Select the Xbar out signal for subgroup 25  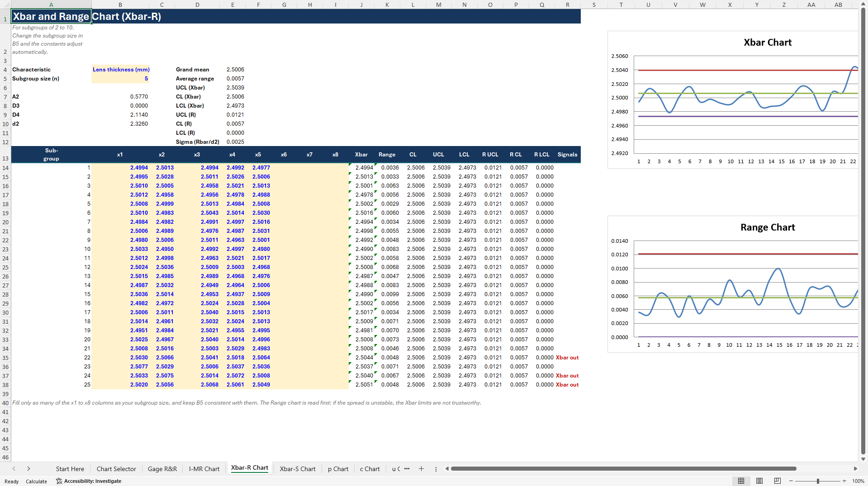tap(567, 385)
